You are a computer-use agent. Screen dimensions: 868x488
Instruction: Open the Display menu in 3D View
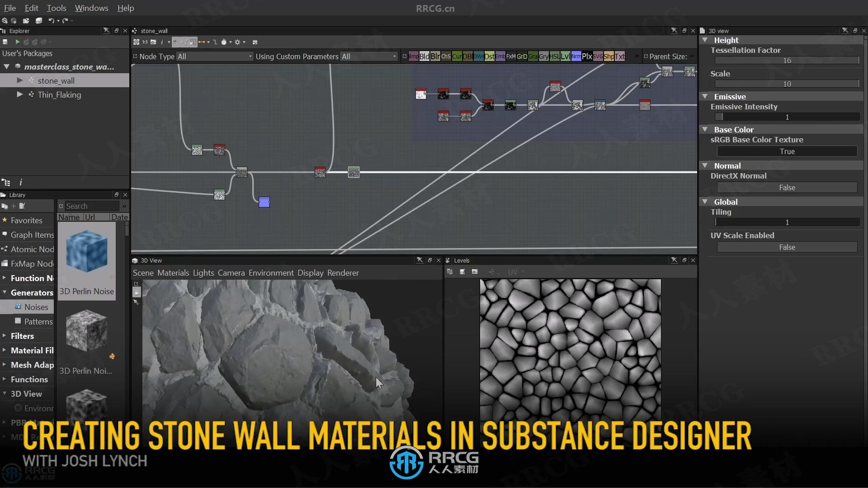pos(311,273)
